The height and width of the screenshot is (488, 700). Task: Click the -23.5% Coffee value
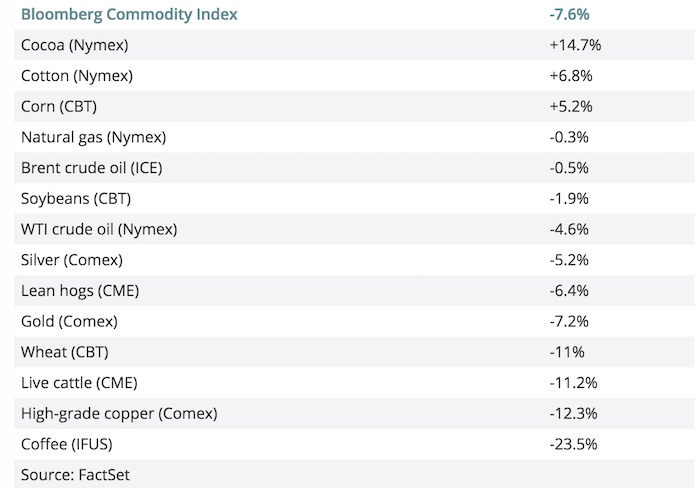pos(573,444)
